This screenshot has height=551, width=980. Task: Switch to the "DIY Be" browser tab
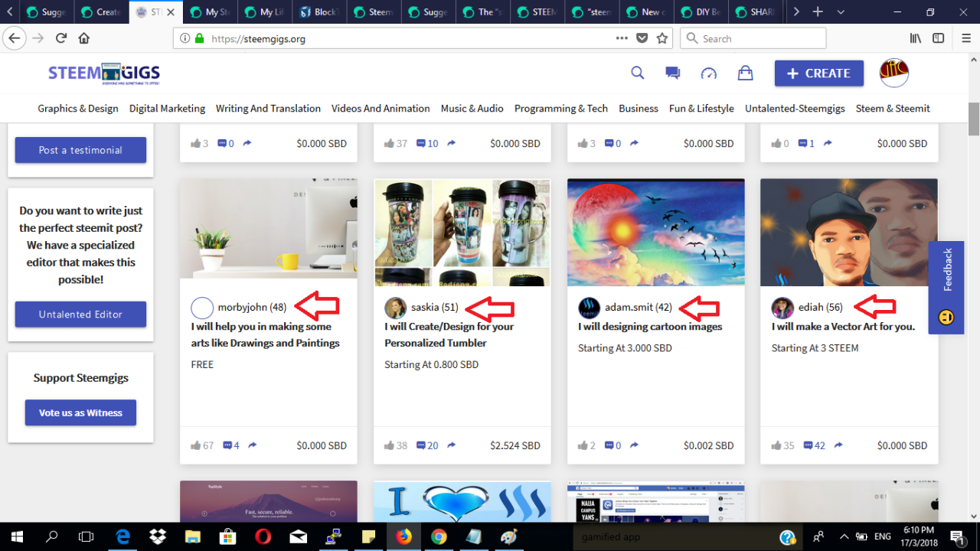pyautogui.click(x=700, y=12)
